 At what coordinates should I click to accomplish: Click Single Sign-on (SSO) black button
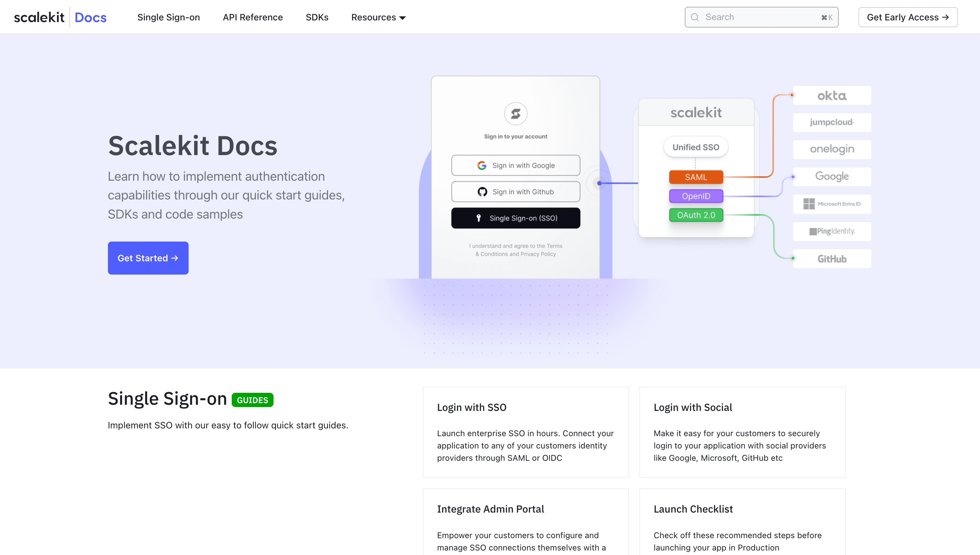point(515,218)
